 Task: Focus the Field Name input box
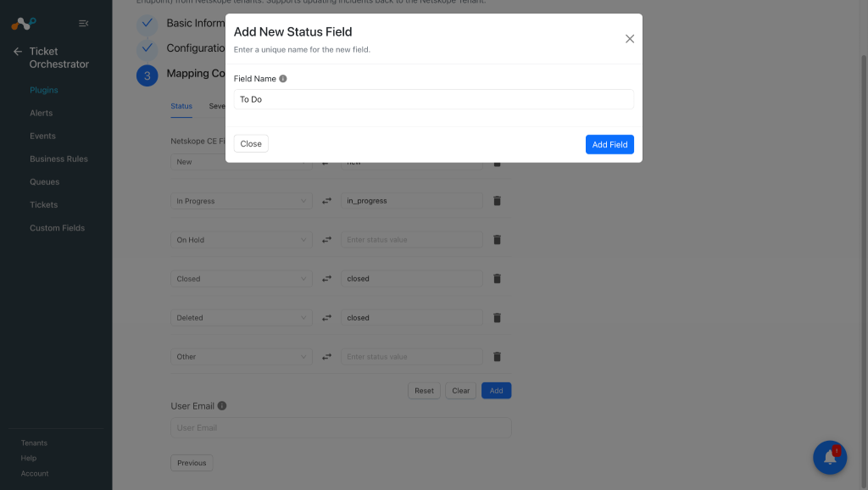coord(433,99)
